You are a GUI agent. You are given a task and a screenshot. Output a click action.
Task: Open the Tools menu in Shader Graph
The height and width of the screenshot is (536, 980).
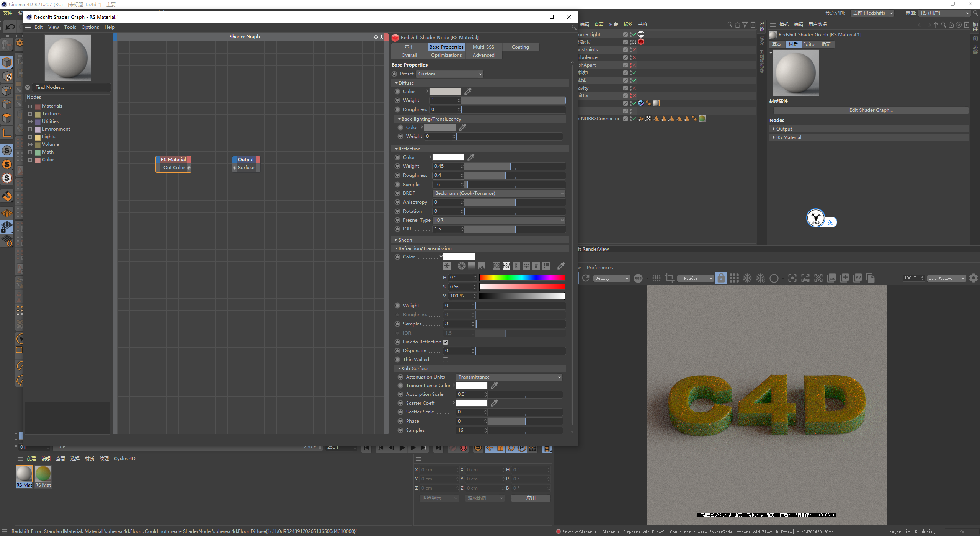coord(70,27)
